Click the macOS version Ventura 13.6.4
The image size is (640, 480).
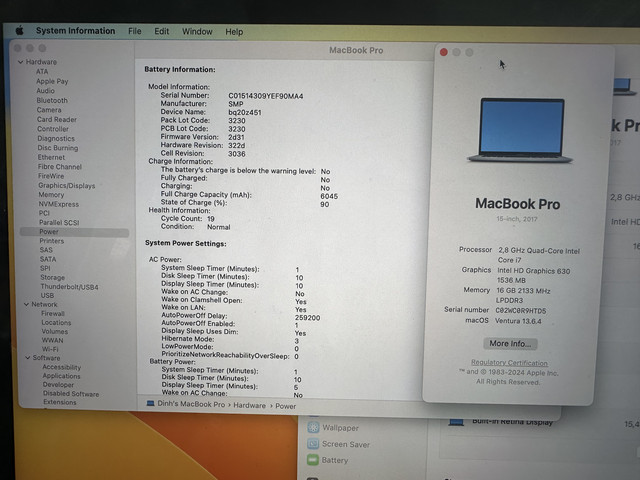tap(518, 321)
